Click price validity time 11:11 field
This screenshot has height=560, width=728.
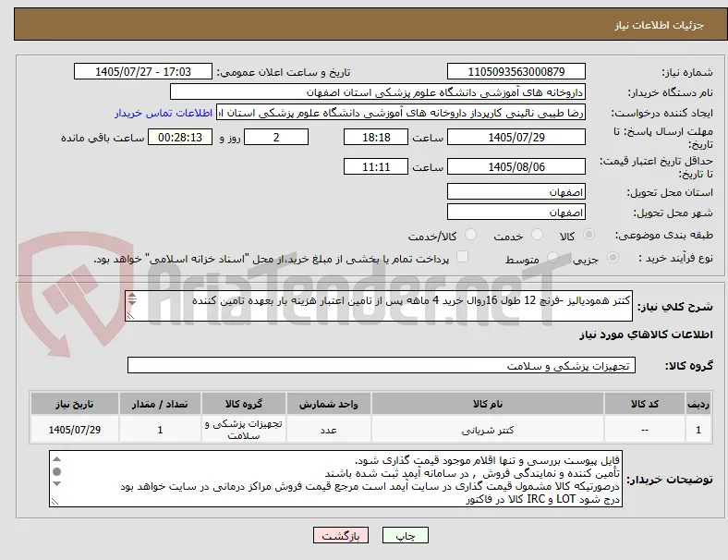[x=376, y=166]
